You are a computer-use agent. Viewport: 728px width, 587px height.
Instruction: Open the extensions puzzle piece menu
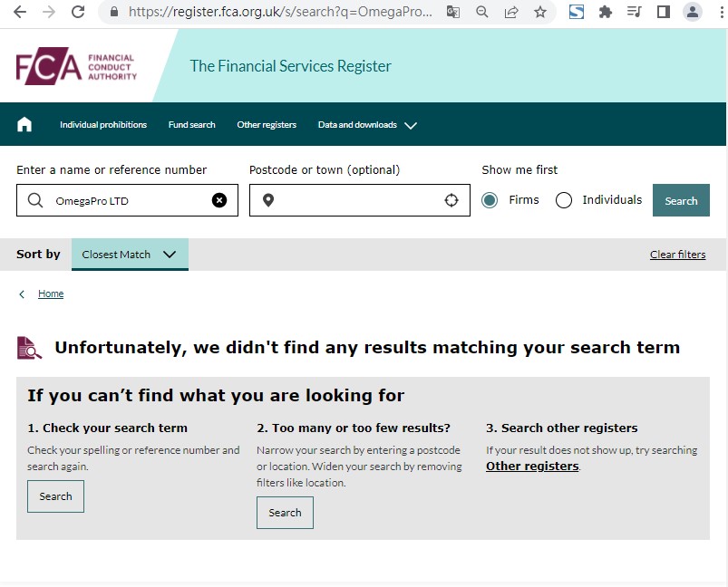click(x=606, y=12)
